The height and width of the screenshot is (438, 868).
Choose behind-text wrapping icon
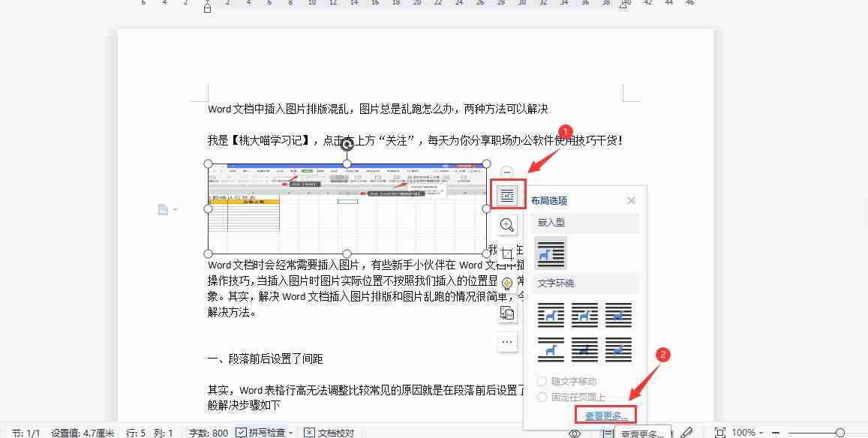584,349
